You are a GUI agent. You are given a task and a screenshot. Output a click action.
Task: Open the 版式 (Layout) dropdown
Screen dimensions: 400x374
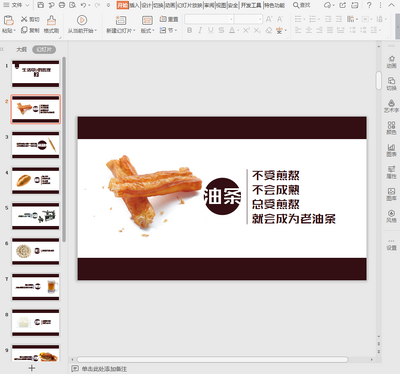click(147, 30)
